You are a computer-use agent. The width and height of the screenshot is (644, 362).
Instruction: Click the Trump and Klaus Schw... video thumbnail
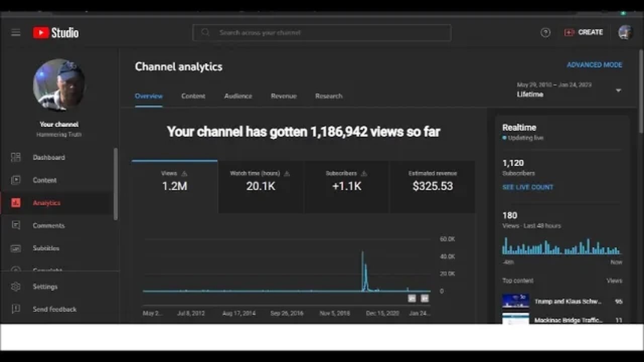[x=516, y=301]
